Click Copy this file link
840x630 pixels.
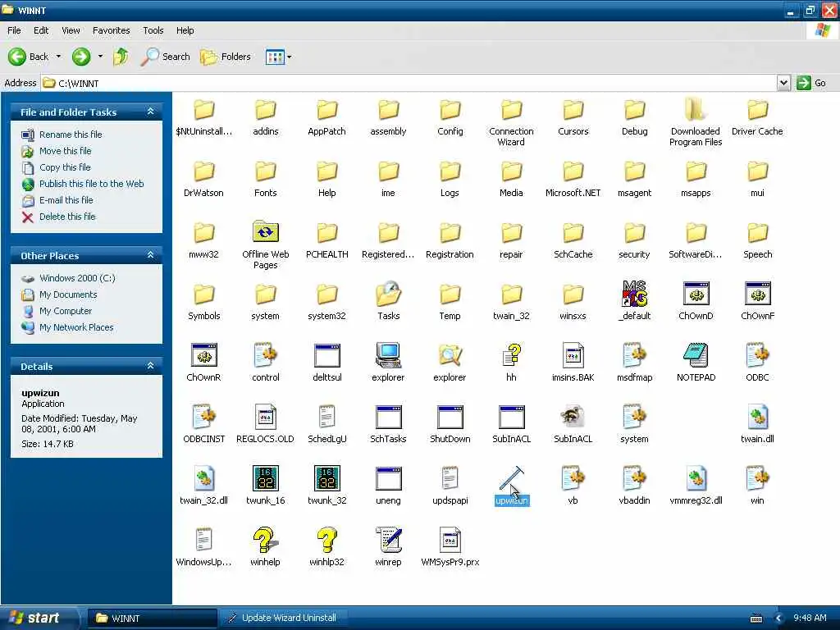click(65, 167)
